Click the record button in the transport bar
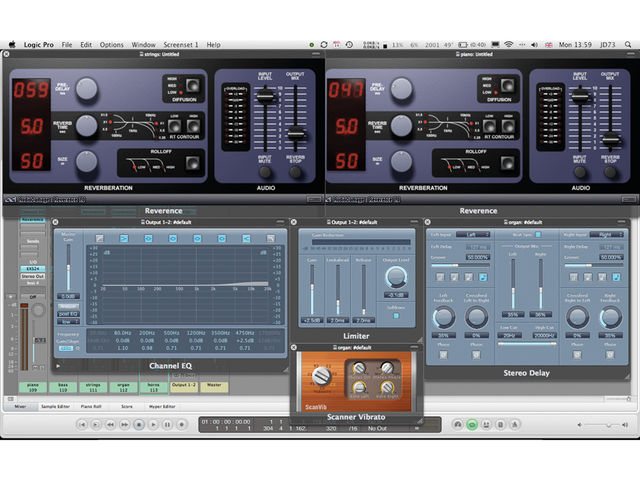The height and width of the screenshot is (480, 640). tap(182, 424)
